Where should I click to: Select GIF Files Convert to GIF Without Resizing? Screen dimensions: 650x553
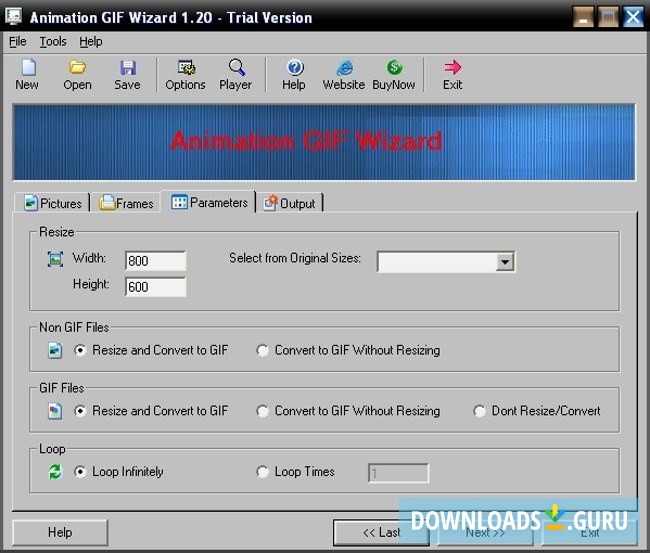click(348, 411)
